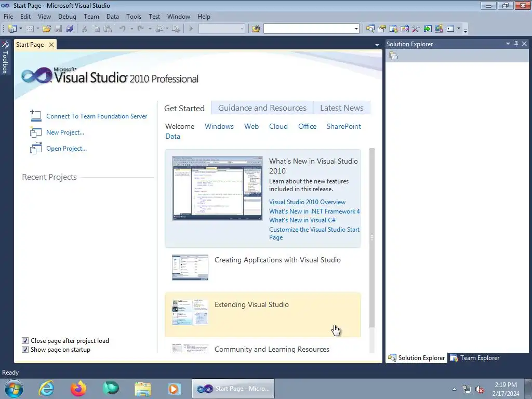The width and height of the screenshot is (532, 399).
Task: Click the New Project... link
Action: (x=65, y=132)
